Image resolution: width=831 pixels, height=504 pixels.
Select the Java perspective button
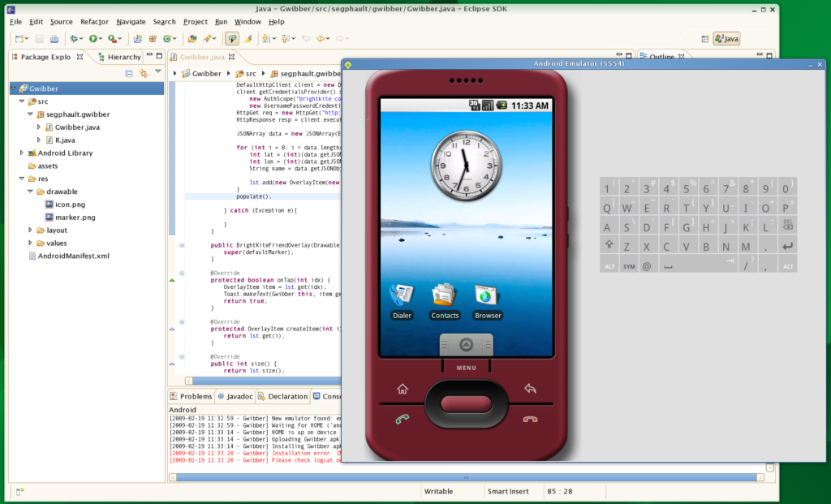click(x=726, y=38)
